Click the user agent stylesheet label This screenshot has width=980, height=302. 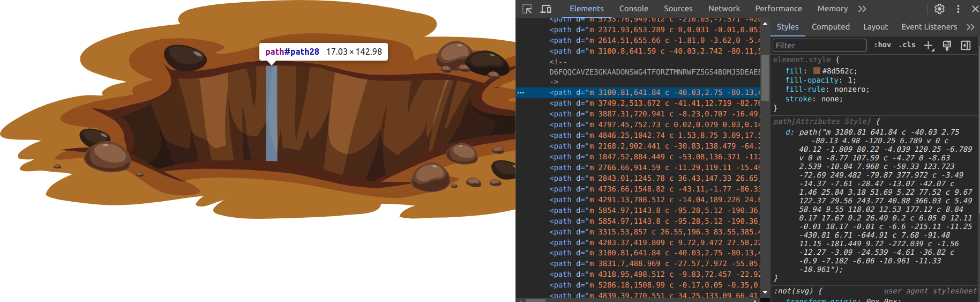(930, 291)
